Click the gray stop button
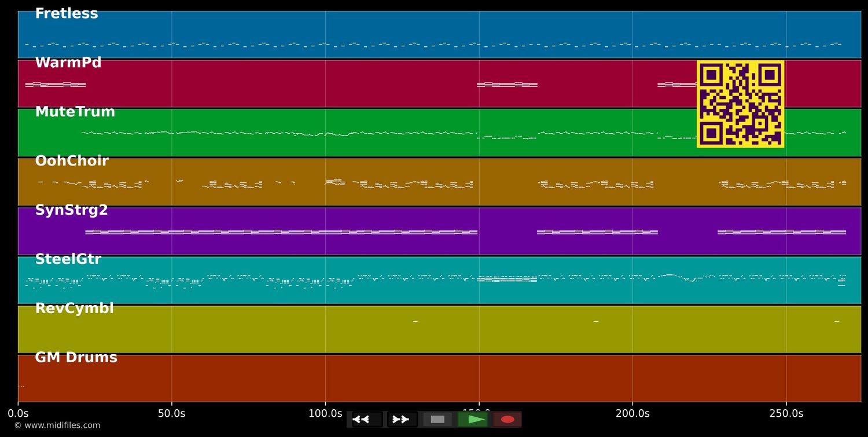Viewport: 868px width, 437px height. pos(437,420)
